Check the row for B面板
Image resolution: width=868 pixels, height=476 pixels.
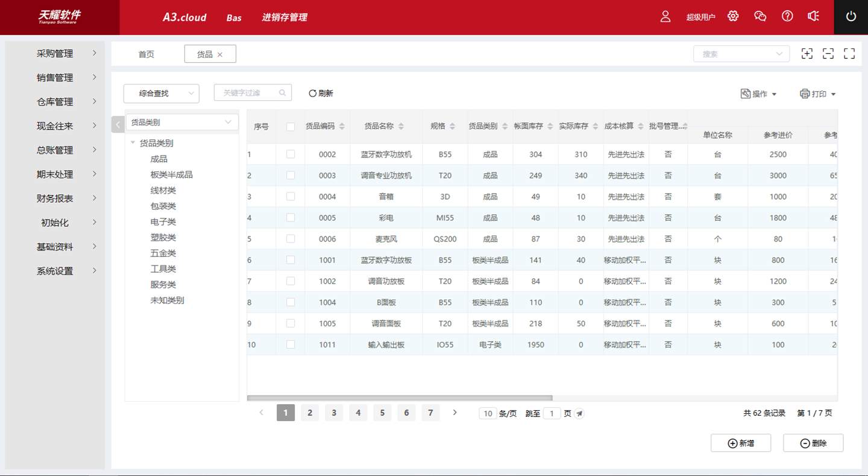click(x=291, y=302)
